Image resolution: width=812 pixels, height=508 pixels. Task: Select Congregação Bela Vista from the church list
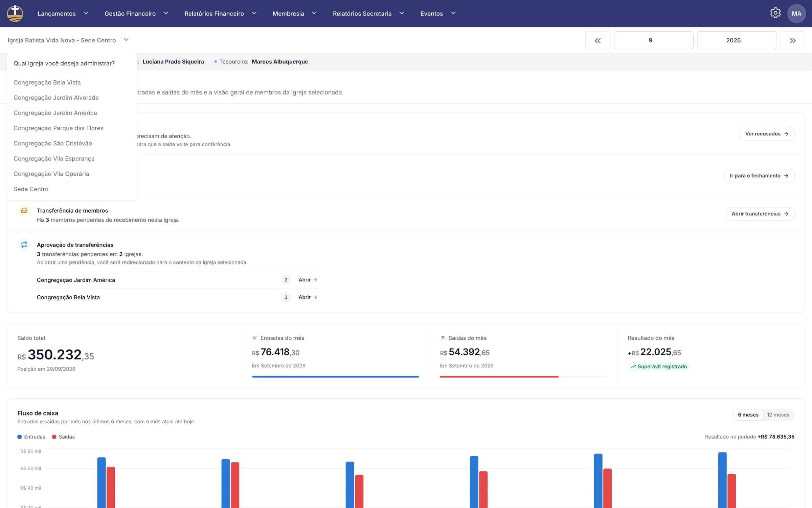point(72,82)
